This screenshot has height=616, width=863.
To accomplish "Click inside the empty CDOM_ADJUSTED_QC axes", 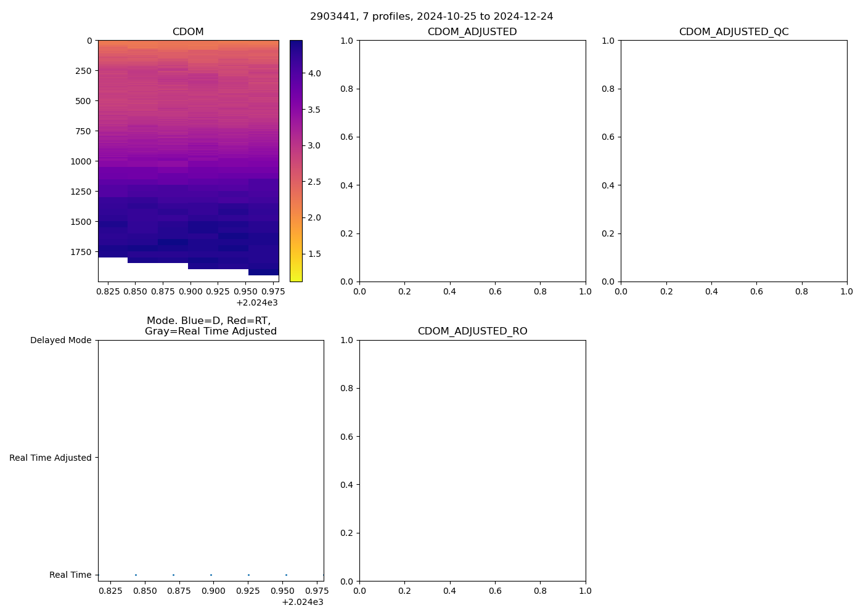I will click(734, 160).
